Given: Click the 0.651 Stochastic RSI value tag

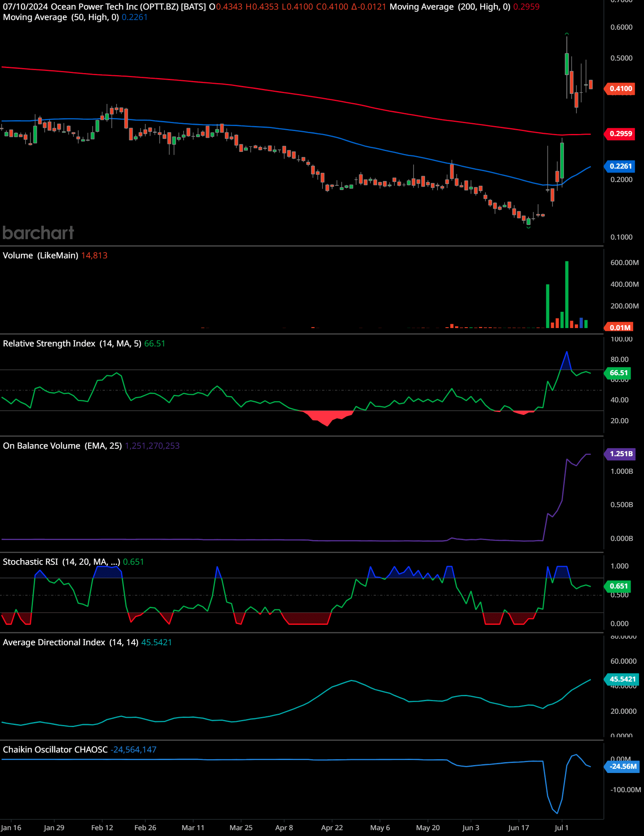Looking at the screenshot, I should click(618, 586).
